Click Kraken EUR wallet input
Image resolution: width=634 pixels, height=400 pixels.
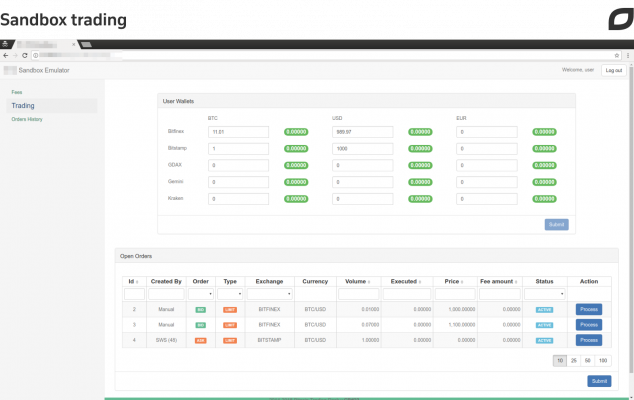(487, 199)
